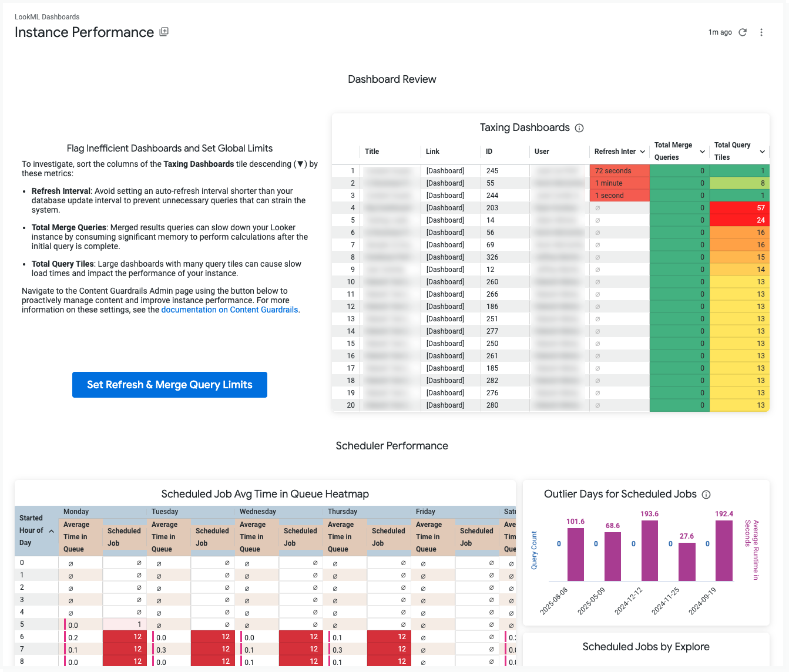Screen dimensions: 789x672
Task: Click the dashboard refresh icon
Action: pyautogui.click(x=743, y=32)
